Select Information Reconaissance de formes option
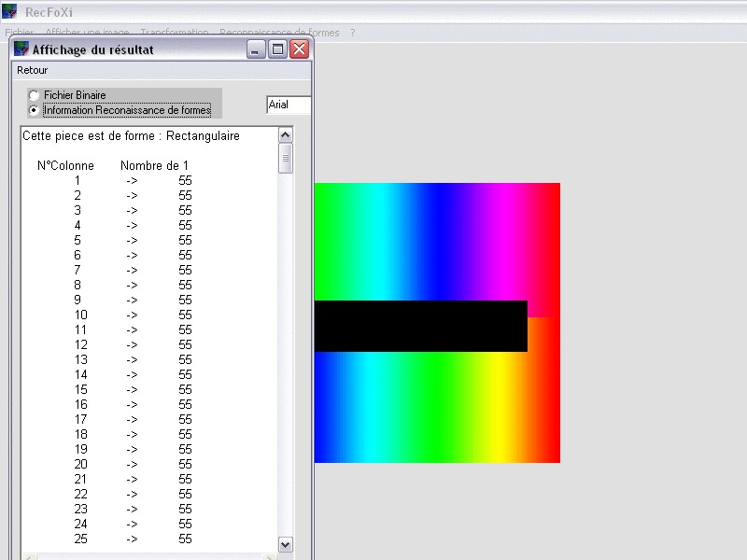Viewport: 747px width, 560px height. 127,110
